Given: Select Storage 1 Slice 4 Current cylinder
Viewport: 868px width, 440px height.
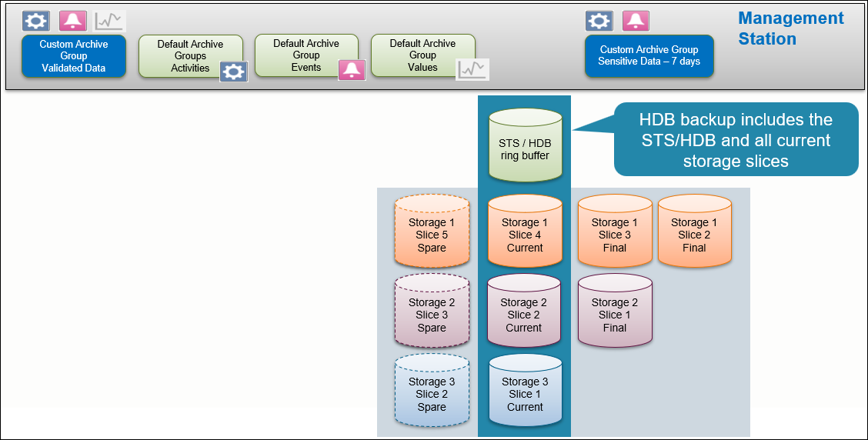Looking at the screenshot, I should (x=525, y=233).
